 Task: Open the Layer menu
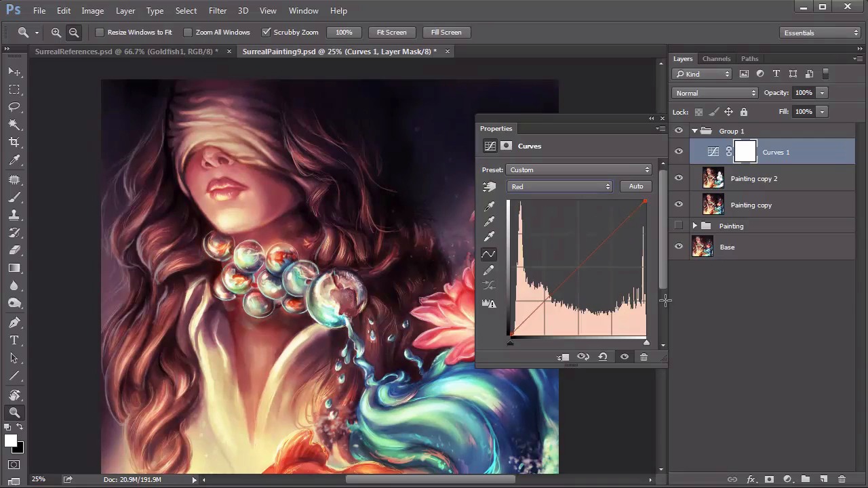click(x=125, y=11)
